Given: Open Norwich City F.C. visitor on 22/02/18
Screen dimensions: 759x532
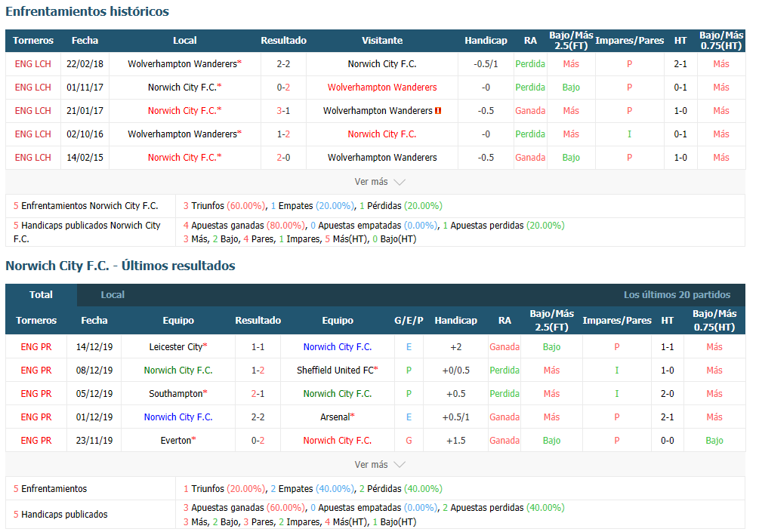Looking at the screenshot, I should (382, 64).
